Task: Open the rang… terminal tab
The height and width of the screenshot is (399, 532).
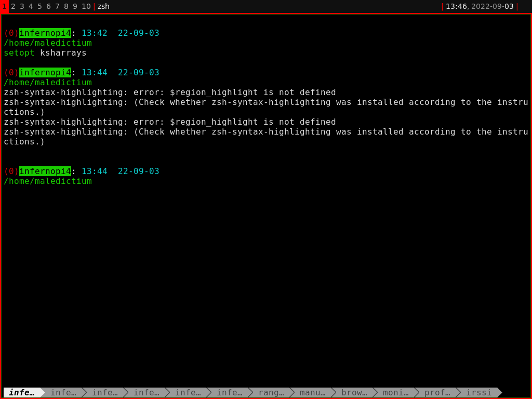Action: 271,393
